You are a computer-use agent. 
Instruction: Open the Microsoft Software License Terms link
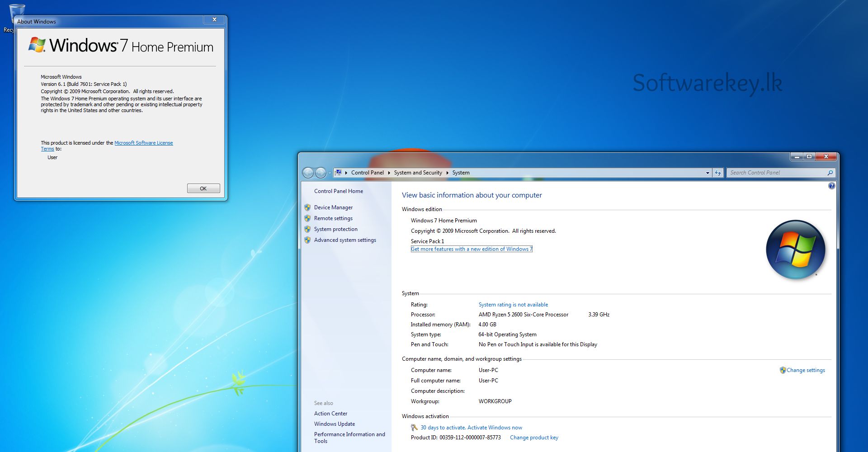pos(143,143)
